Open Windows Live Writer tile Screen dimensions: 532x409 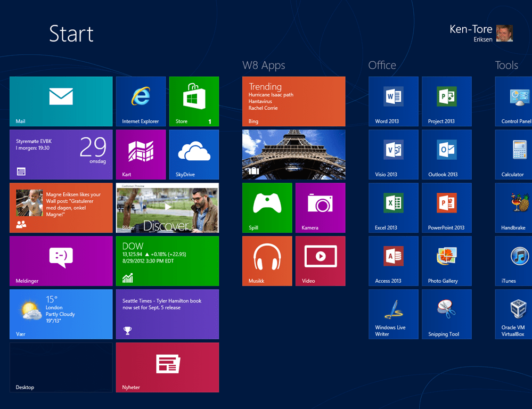click(394, 314)
